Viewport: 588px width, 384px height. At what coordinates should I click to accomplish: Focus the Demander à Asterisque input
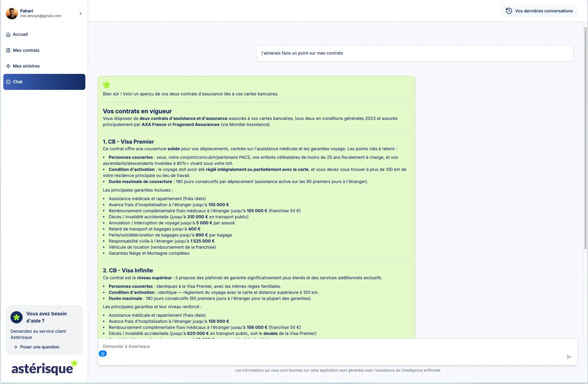point(330,347)
